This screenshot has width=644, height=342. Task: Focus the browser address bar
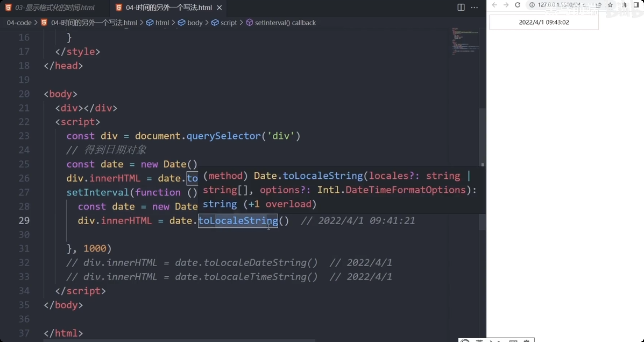tap(565, 5)
